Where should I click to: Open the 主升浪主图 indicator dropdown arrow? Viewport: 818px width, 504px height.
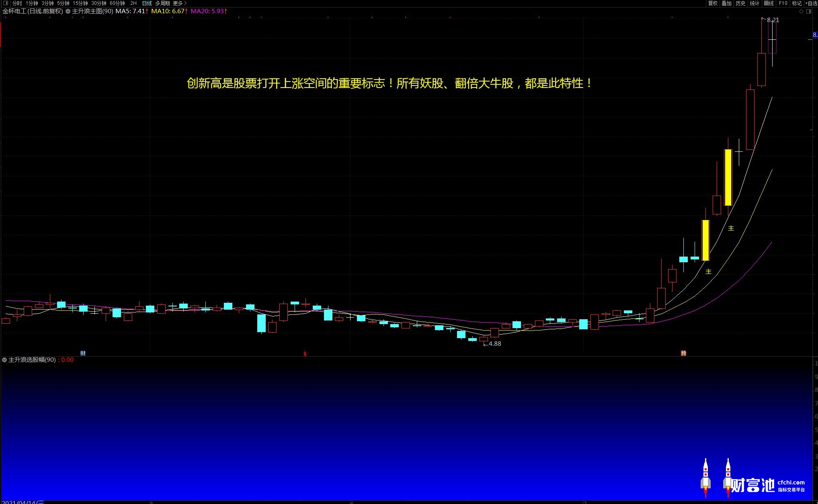point(68,11)
